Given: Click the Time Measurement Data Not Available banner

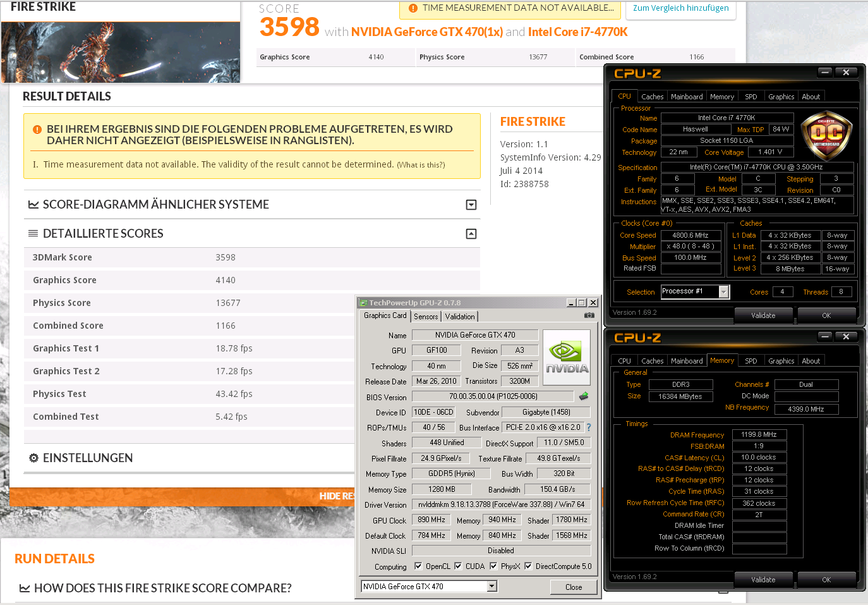Looking at the screenshot, I should [510, 9].
